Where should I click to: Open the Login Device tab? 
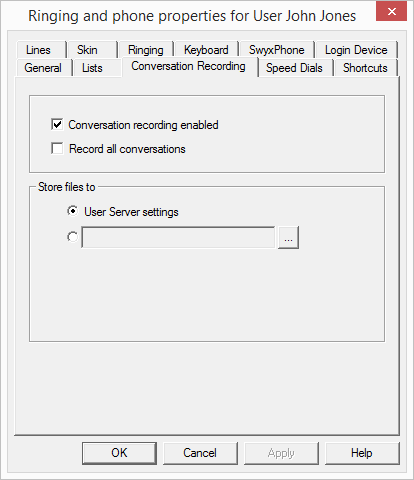pyautogui.click(x=356, y=50)
